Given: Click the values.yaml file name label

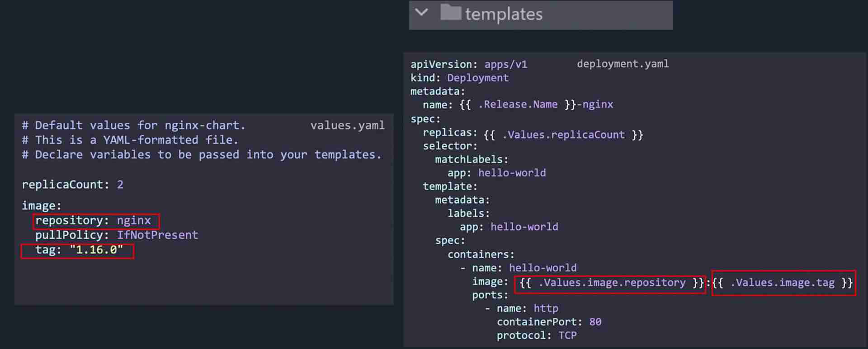Looking at the screenshot, I should (x=347, y=125).
